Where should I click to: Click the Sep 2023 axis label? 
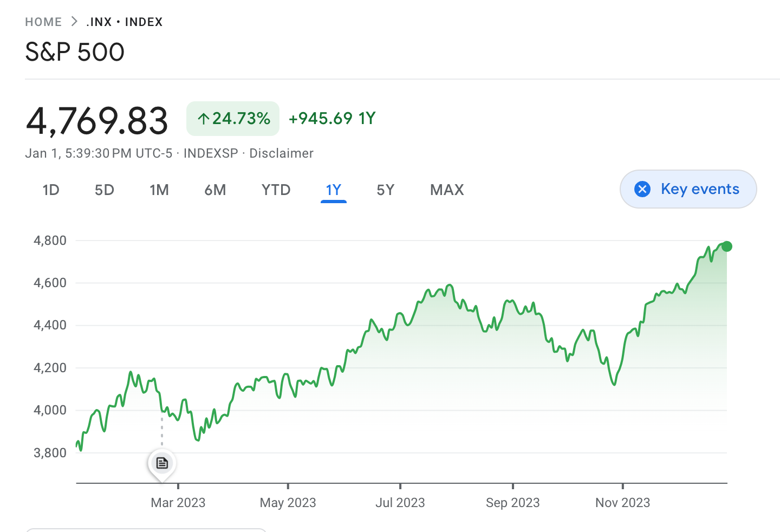(x=513, y=503)
